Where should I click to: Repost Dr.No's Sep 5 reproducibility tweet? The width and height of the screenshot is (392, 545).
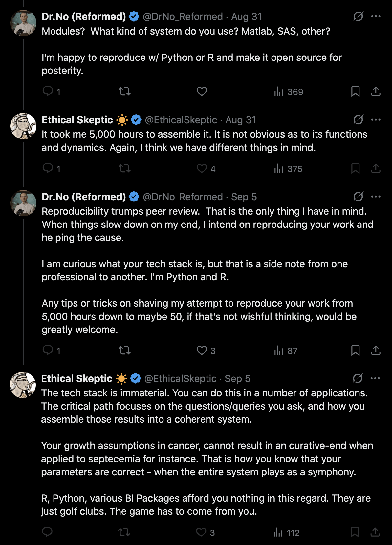(x=124, y=350)
